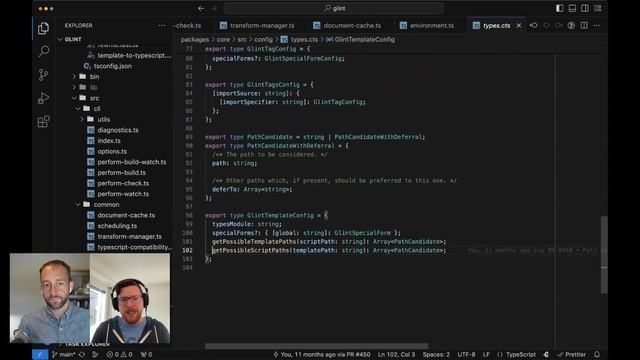The height and width of the screenshot is (360, 640).
Task: Collapse the common folder
Action: (x=78, y=204)
